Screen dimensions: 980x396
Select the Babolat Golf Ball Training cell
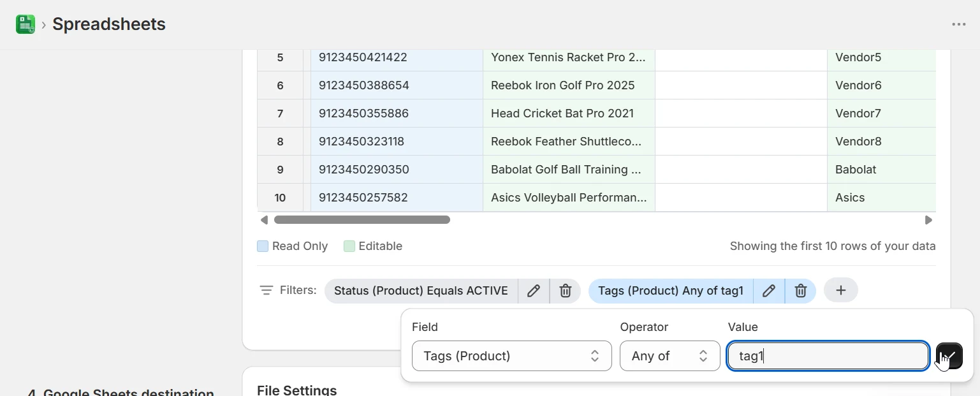(569, 170)
